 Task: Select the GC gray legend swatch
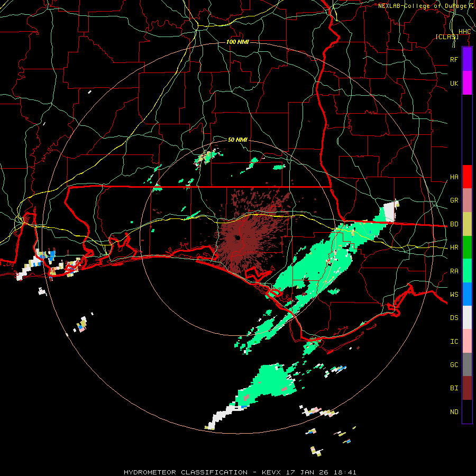[467, 364]
